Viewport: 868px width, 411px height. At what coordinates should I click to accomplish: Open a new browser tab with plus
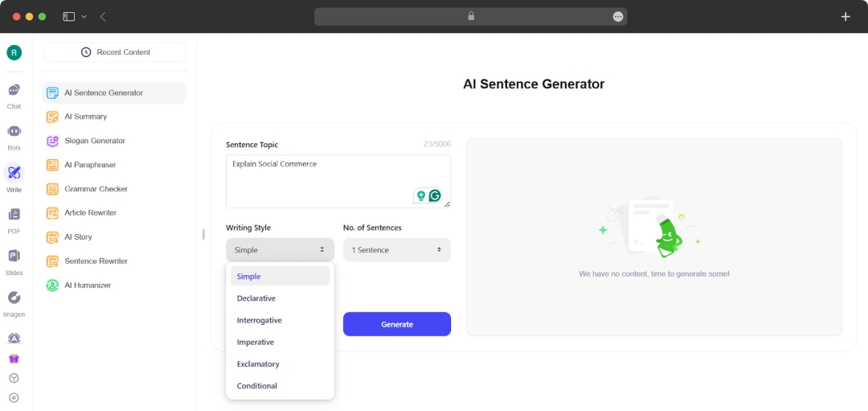(x=845, y=17)
